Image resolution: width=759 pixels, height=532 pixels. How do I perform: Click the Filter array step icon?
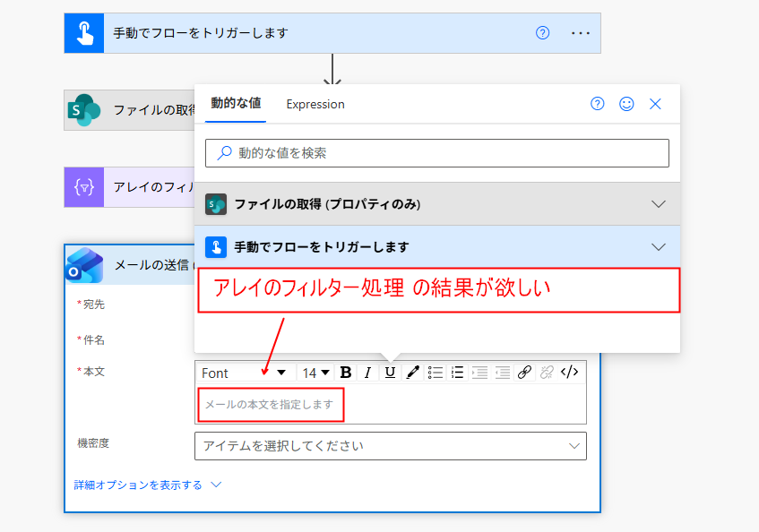(84, 187)
